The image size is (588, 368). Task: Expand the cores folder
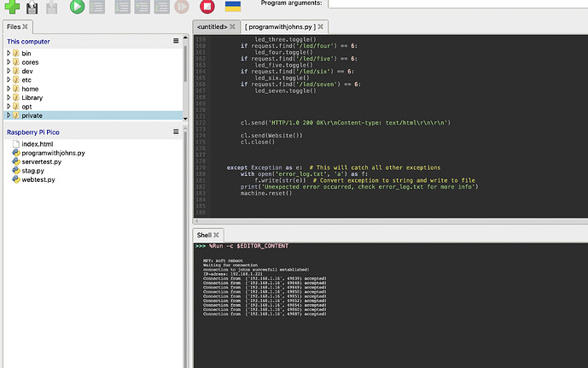click(9, 61)
